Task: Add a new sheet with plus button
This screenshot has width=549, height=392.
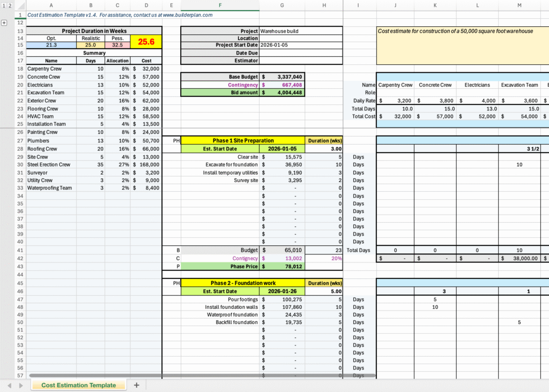Action: tap(136, 385)
